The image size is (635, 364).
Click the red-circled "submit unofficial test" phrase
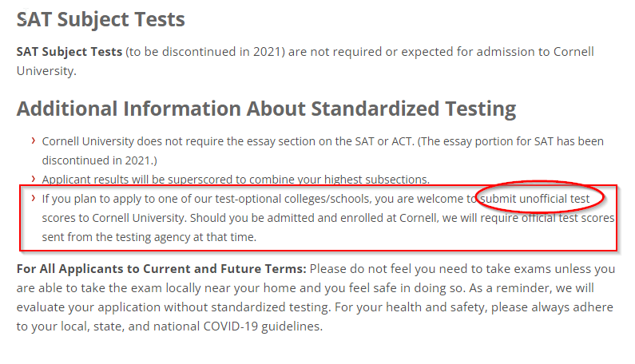coord(538,198)
